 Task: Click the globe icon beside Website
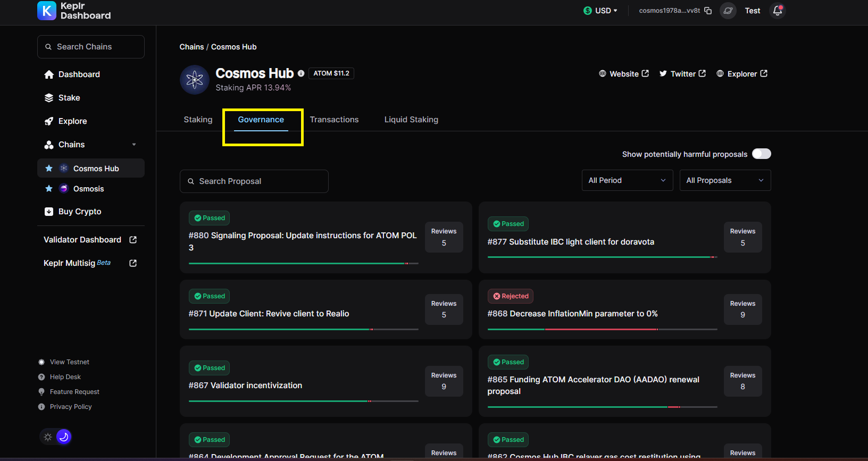(603, 74)
